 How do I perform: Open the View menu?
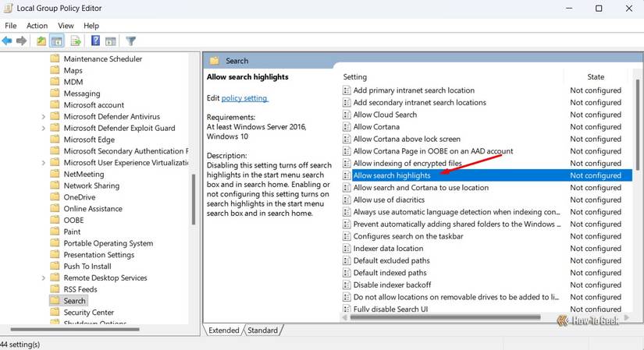pyautogui.click(x=66, y=26)
